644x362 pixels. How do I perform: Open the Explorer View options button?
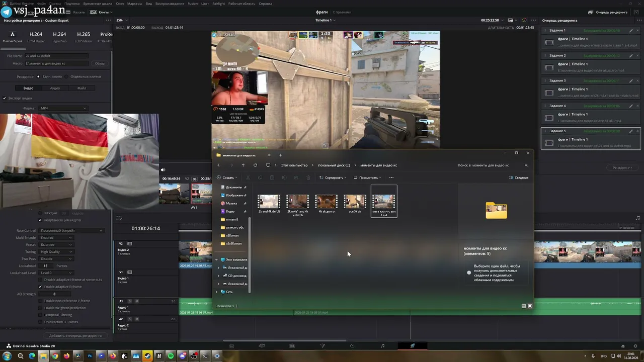click(367, 177)
